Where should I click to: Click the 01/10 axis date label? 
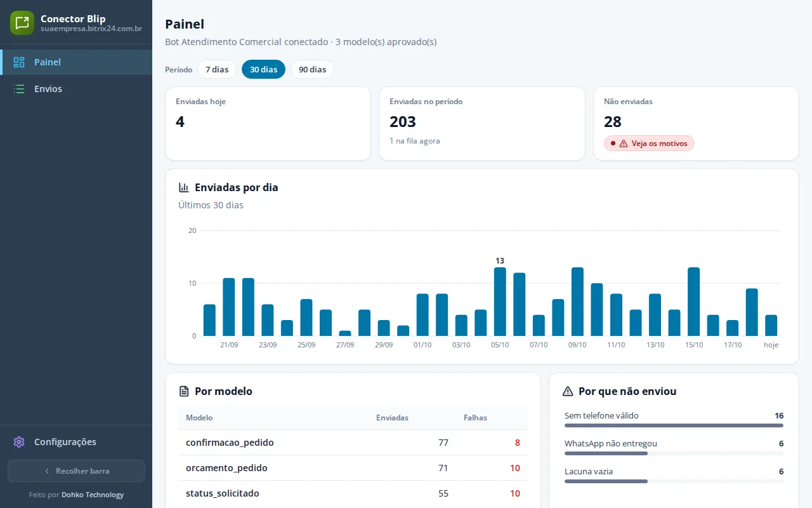422,345
